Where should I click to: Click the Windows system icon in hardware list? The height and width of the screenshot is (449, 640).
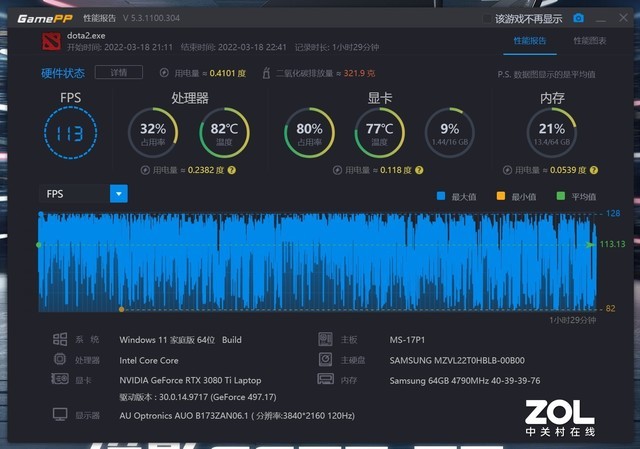click(x=60, y=339)
